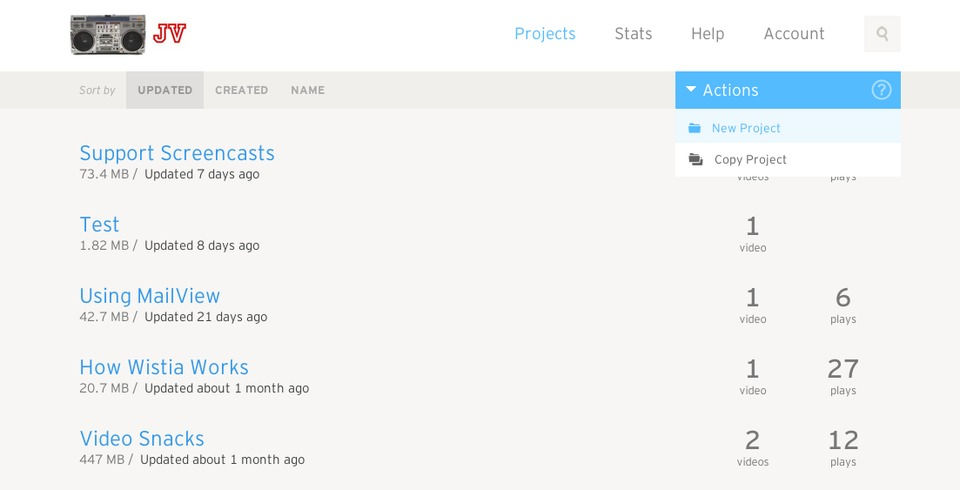
Task: Click the search magnifier icon
Action: tap(882, 34)
